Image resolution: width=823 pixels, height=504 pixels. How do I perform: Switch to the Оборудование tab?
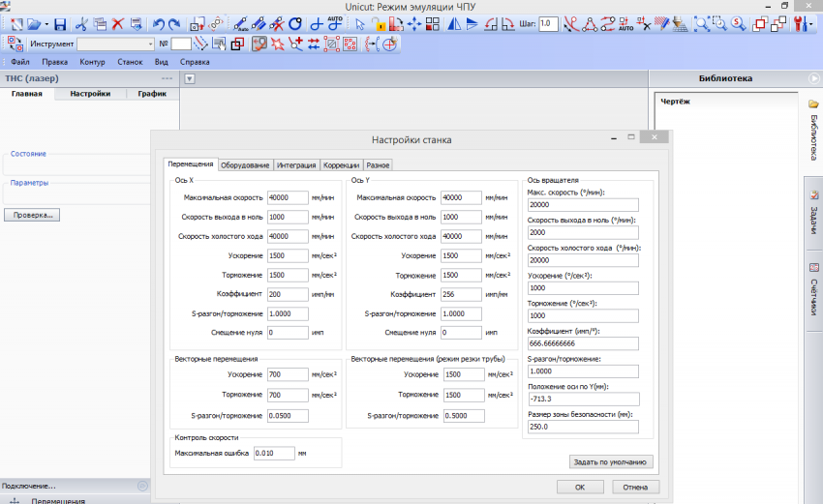pos(245,165)
